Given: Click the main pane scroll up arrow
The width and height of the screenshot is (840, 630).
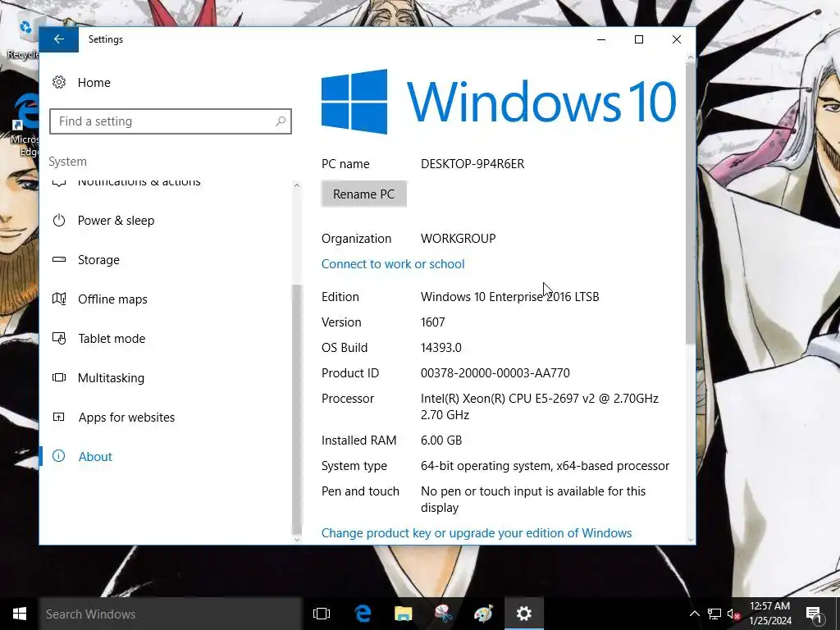Looking at the screenshot, I should click(690, 57).
